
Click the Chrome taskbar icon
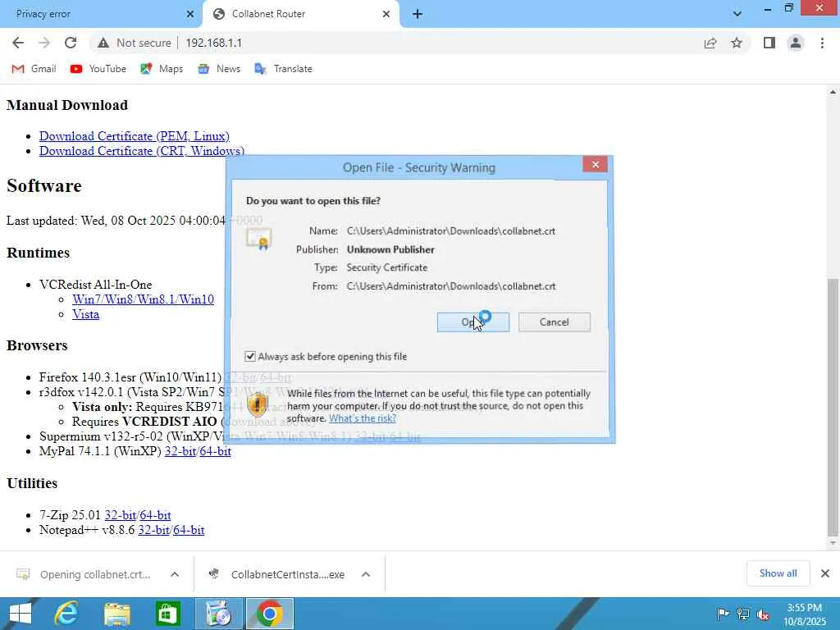click(269, 614)
